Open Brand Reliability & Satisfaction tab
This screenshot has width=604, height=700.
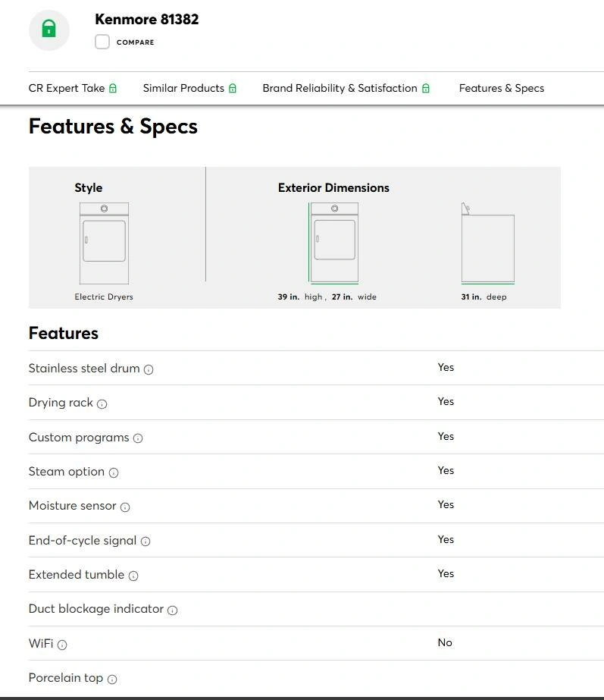coord(346,88)
